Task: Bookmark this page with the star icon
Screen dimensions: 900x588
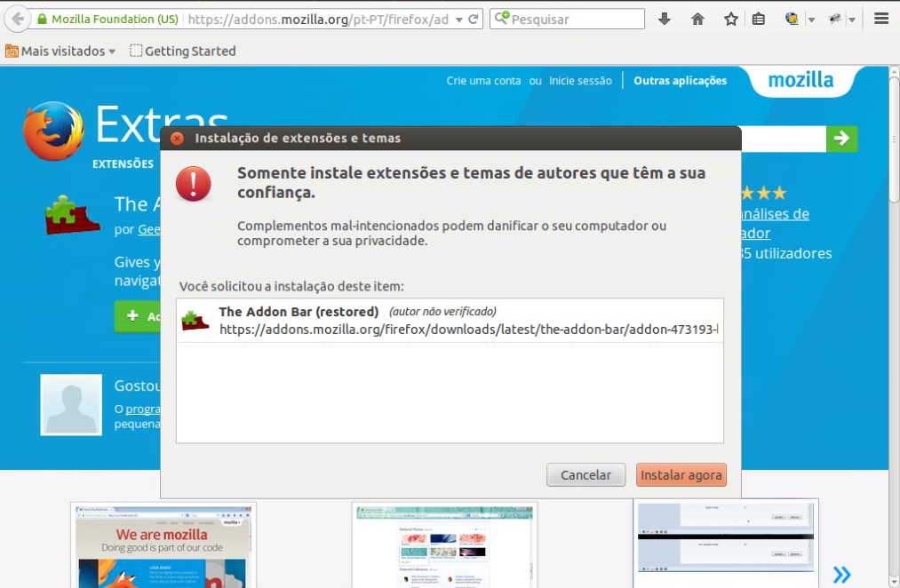Action: point(730,19)
